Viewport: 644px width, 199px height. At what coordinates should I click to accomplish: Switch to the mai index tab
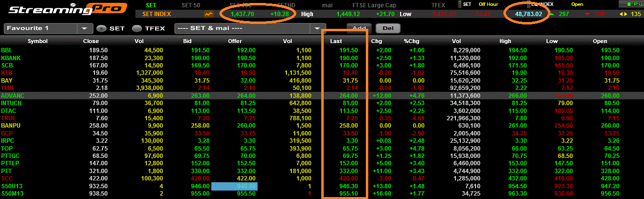click(x=327, y=5)
